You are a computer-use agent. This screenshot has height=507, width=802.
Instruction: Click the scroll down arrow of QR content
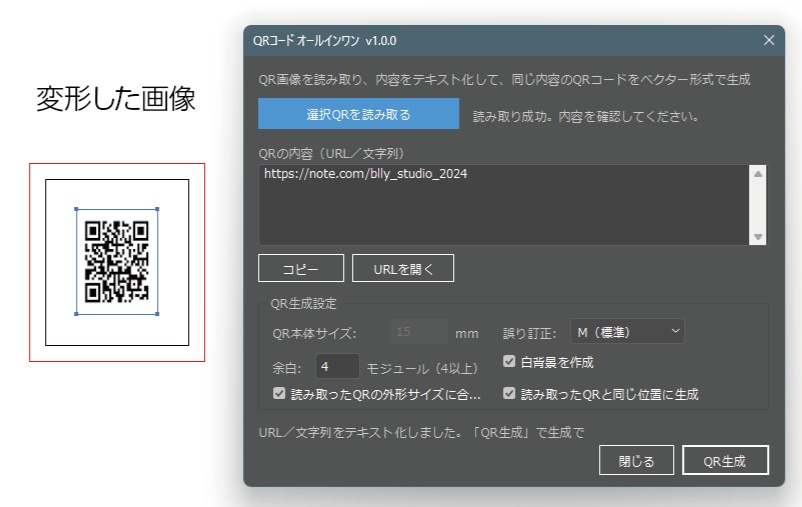[758, 236]
